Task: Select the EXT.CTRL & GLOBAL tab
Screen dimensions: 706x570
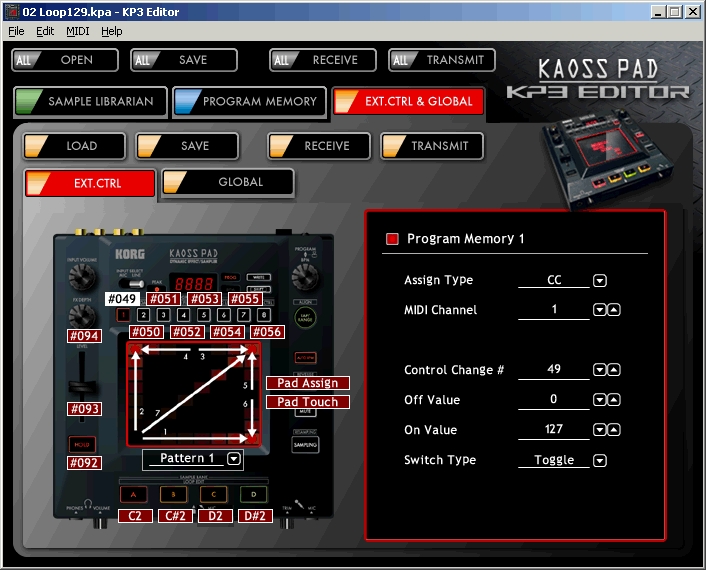Action: tap(409, 101)
